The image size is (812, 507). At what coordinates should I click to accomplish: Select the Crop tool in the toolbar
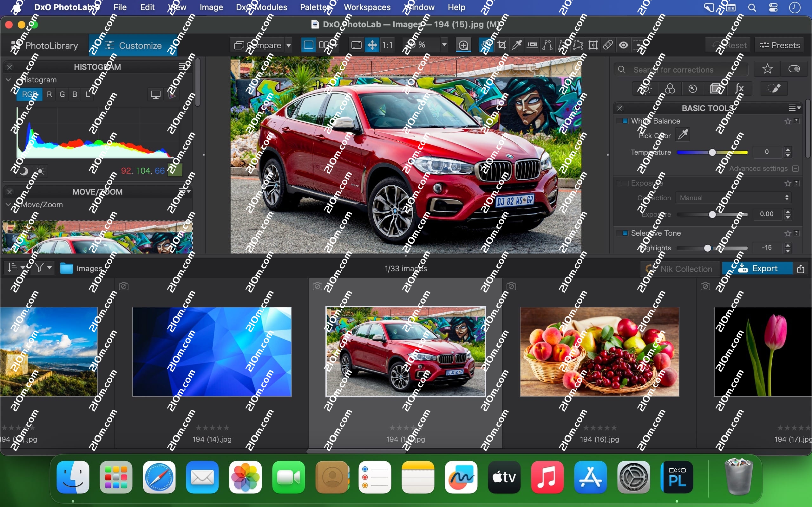[501, 45]
